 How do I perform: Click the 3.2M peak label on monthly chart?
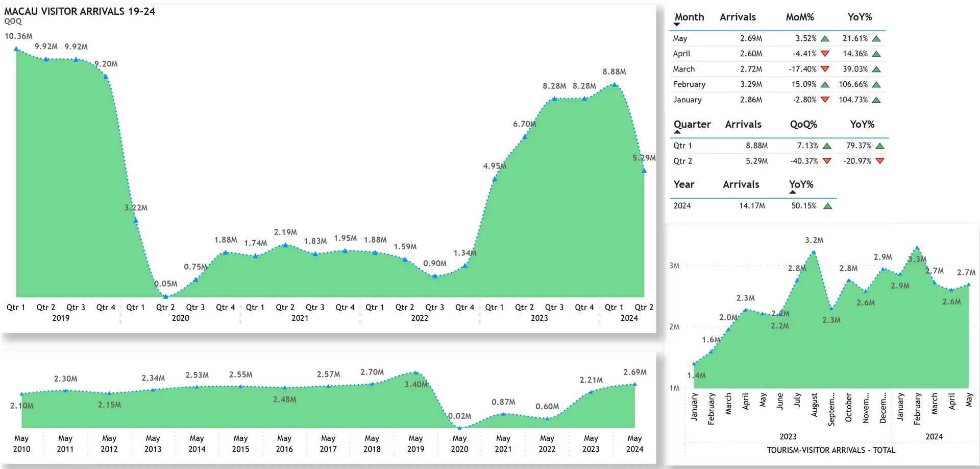tap(814, 240)
